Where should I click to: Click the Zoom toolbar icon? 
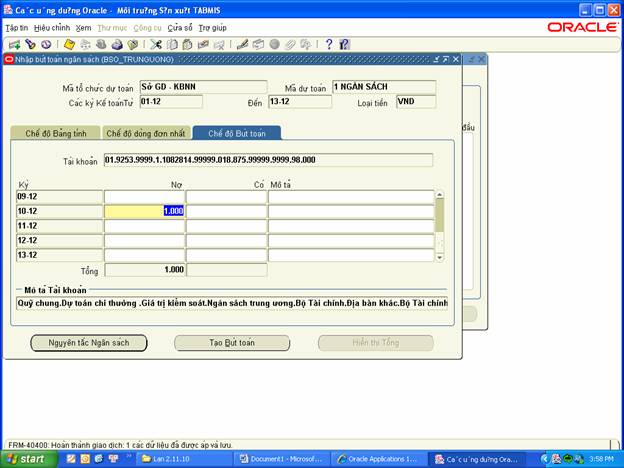coord(258,44)
